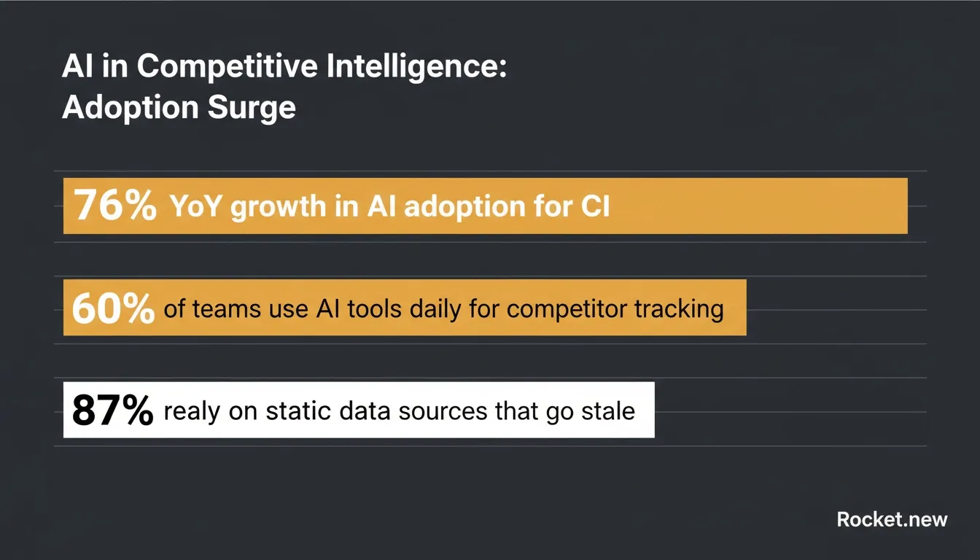The image size is (980, 560).
Task: Select the 76% figure
Action: point(115,206)
